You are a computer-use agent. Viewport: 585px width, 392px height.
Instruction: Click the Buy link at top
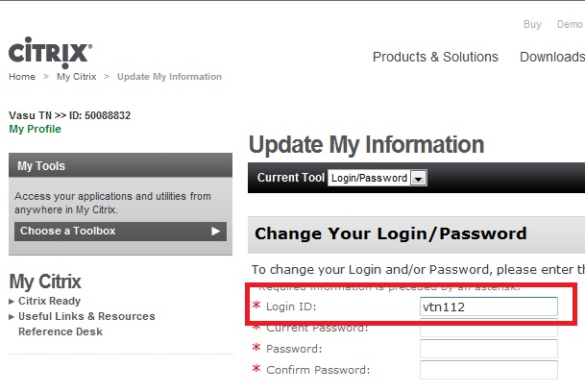[x=532, y=24]
